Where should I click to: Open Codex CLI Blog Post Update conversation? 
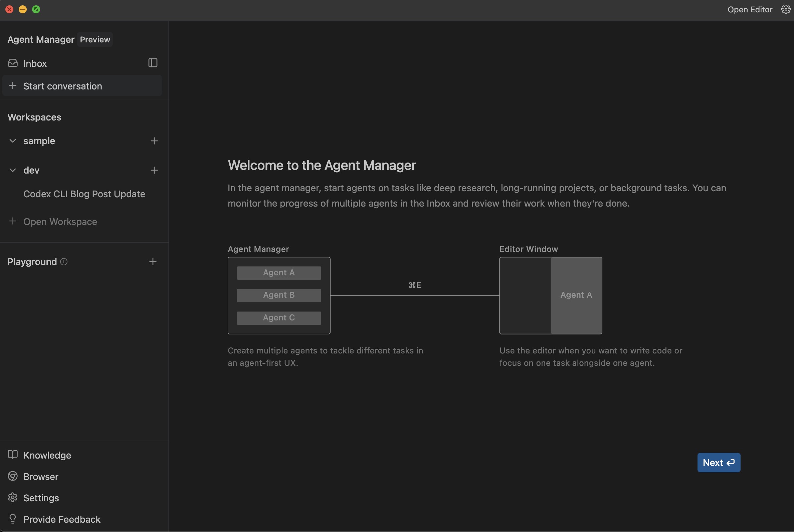[84, 194]
